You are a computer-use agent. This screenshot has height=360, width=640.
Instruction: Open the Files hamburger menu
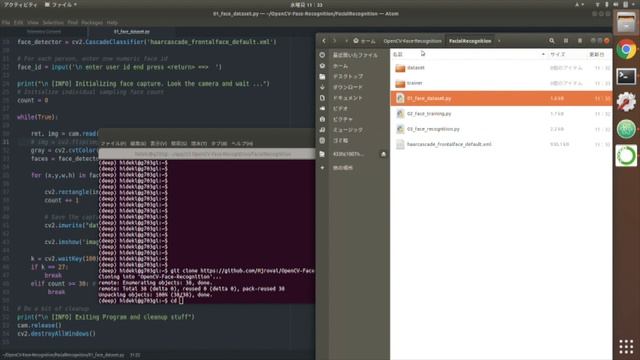580,41
